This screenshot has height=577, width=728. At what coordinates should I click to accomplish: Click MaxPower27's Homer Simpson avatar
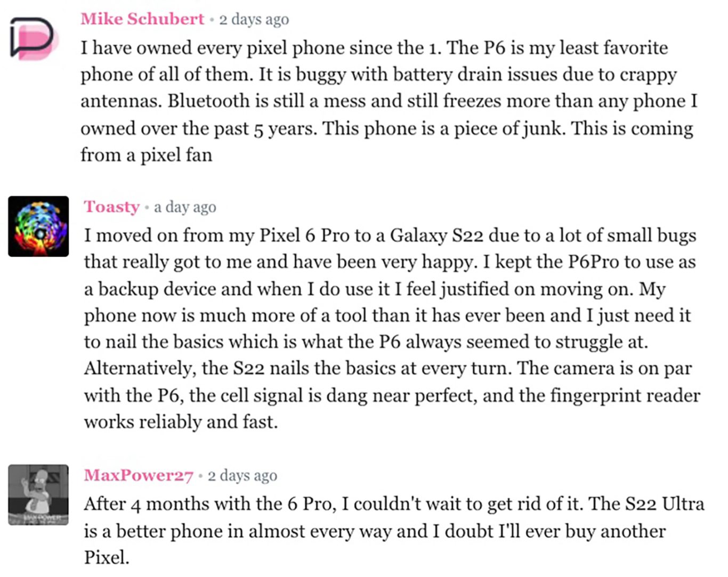[38, 494]
